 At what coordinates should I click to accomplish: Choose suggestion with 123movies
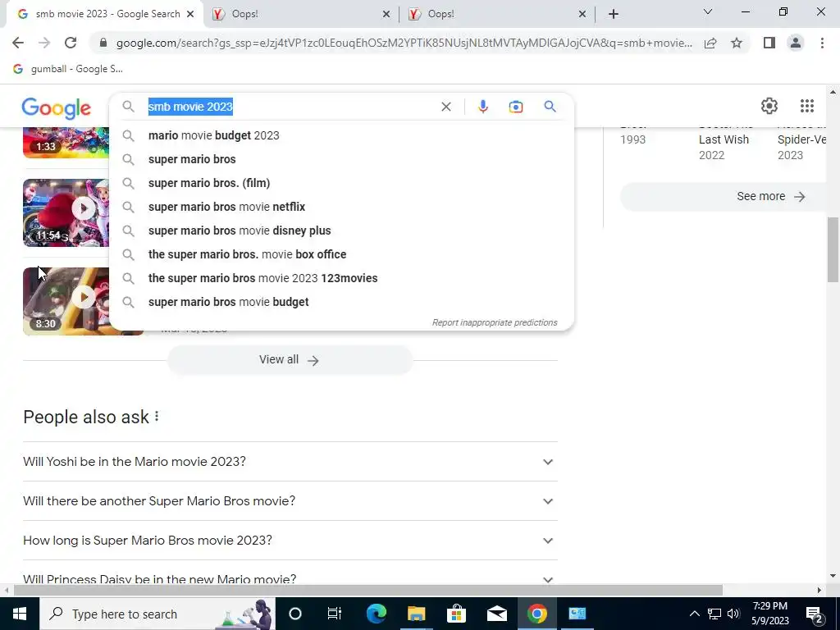pos(341,278)
